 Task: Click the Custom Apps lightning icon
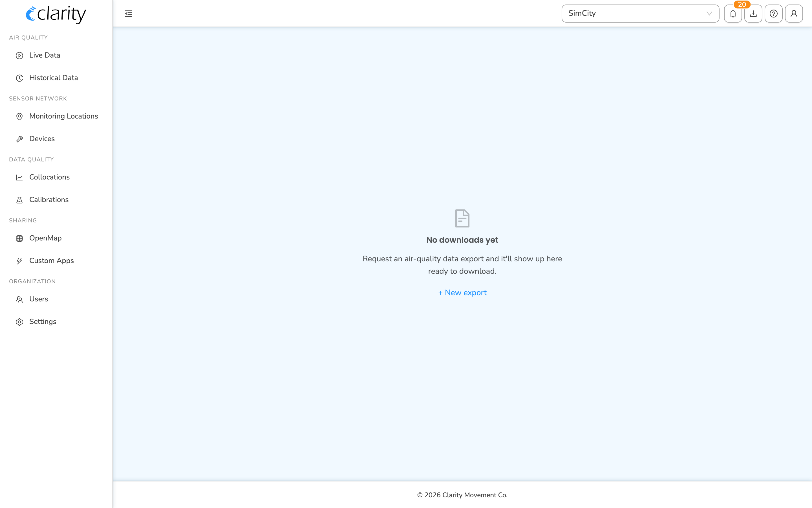pyautogui.click(x=19, y=261)
